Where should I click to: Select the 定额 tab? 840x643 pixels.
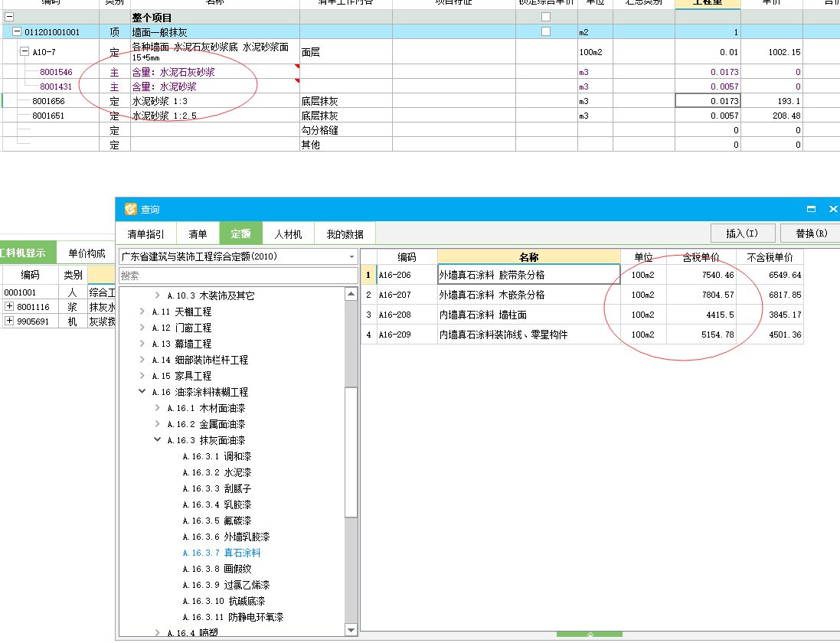240,233
